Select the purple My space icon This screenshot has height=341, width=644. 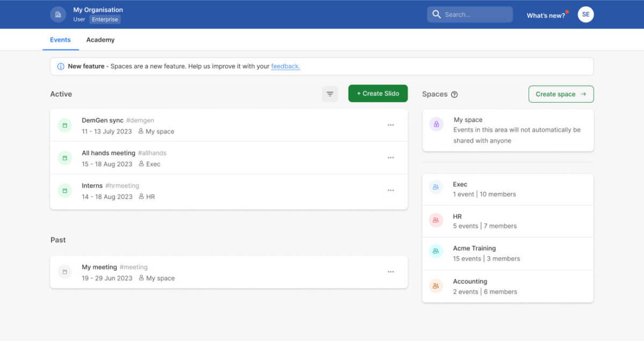436,125
